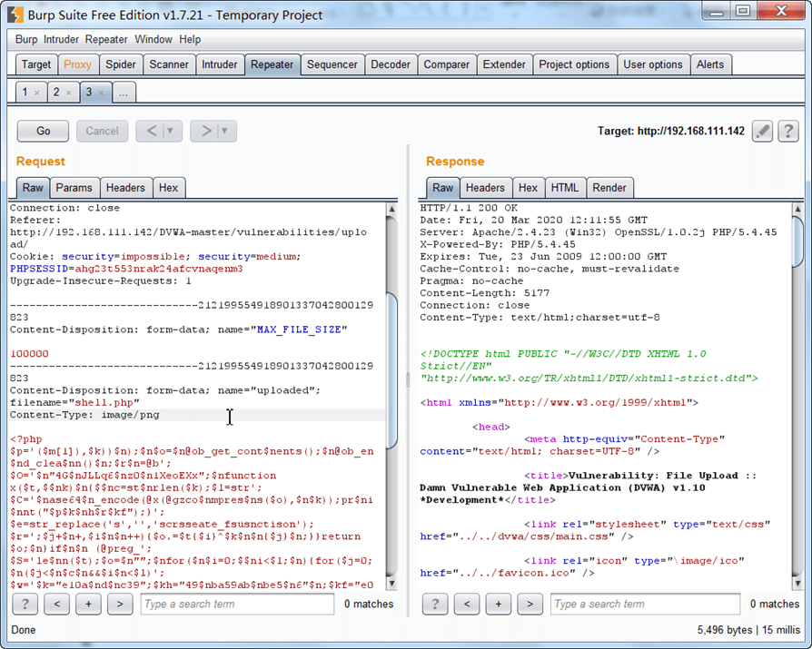Image resolution: width=812 pixels, height=649 pixels.
Task: Go to next match in response search
Action: [530, 604]
